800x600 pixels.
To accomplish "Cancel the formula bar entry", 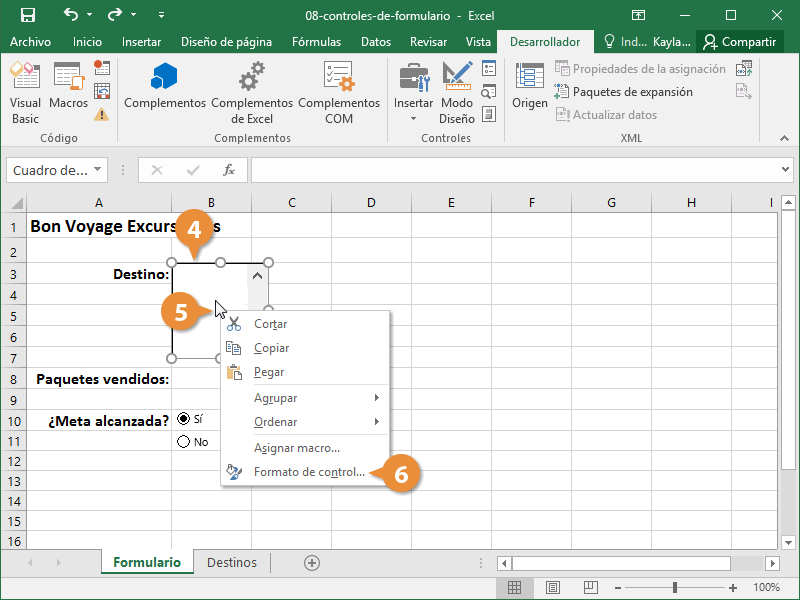I will pyautogui.click(x=157, y=170).
